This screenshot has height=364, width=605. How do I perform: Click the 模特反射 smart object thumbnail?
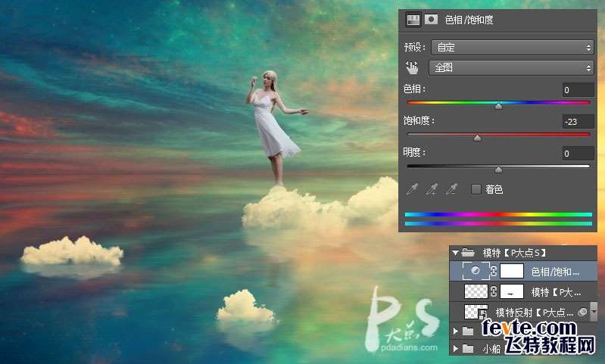click(476, 312)
